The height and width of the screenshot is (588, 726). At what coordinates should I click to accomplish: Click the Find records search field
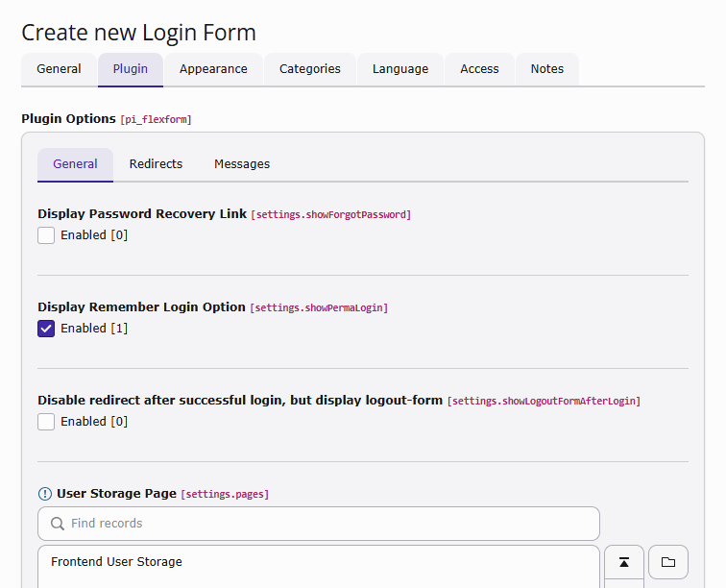(x=319, y=524)
